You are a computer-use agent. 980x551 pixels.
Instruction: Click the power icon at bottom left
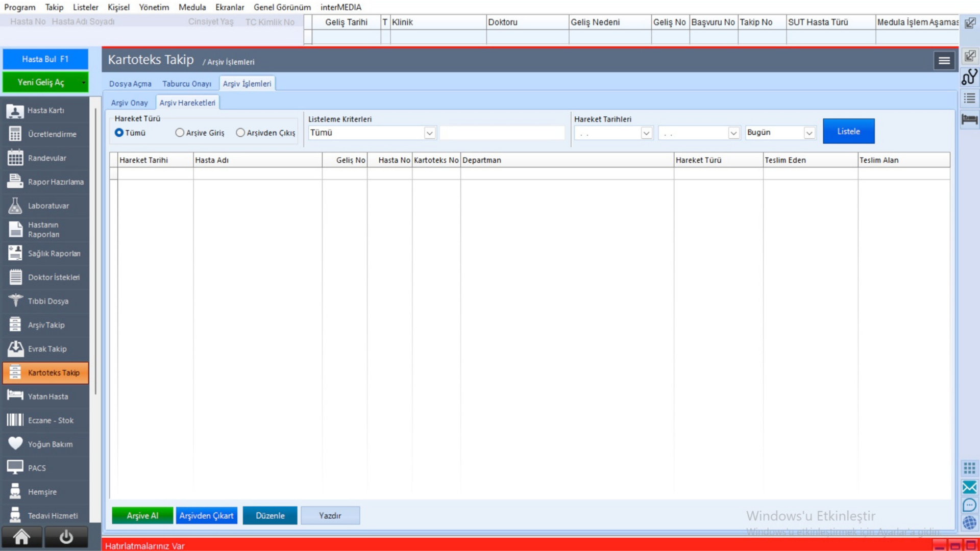[66, 537]
